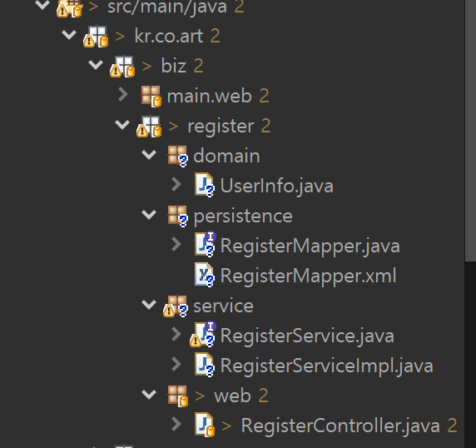476x448 pixels.
Task: Click the register package icon
Action: coord(149,126)
